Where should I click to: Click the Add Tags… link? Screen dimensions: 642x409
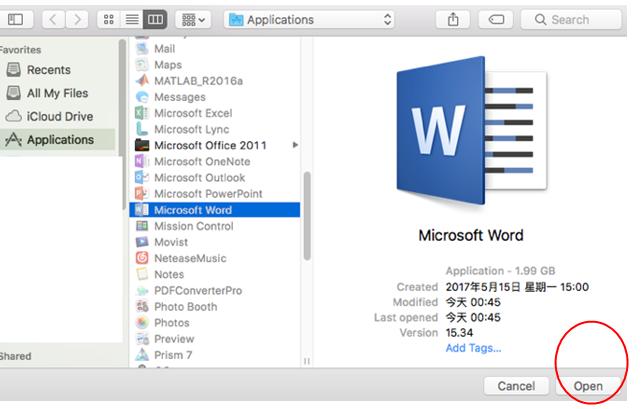pyautogui.click(x=473, y=348)
